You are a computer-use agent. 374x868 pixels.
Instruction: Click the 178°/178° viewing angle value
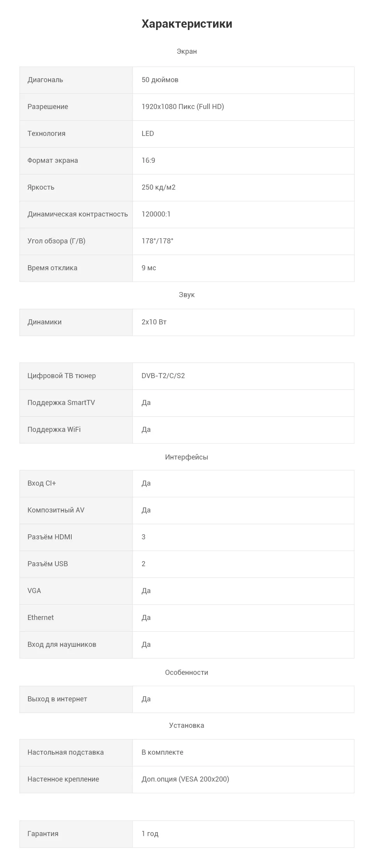[157, 241]
